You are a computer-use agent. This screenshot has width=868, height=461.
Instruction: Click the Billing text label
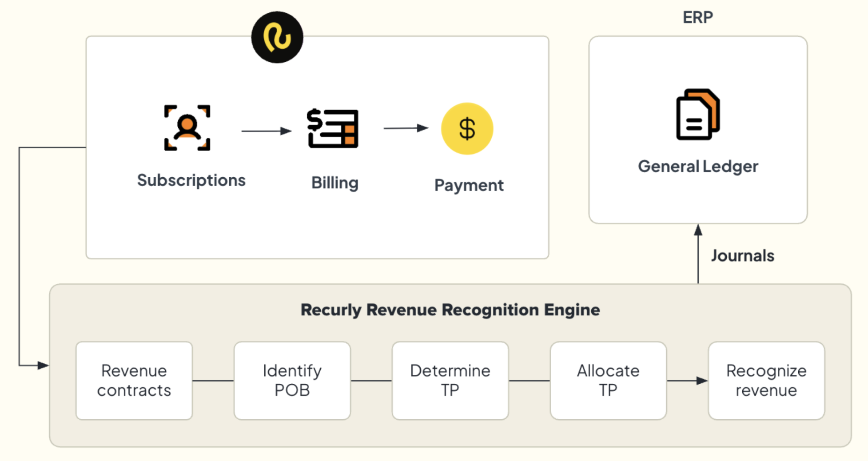click(335, 183)
